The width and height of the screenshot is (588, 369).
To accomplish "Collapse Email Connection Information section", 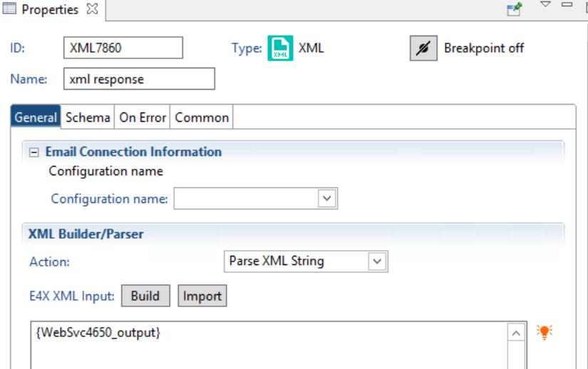I will click(33, 152).
